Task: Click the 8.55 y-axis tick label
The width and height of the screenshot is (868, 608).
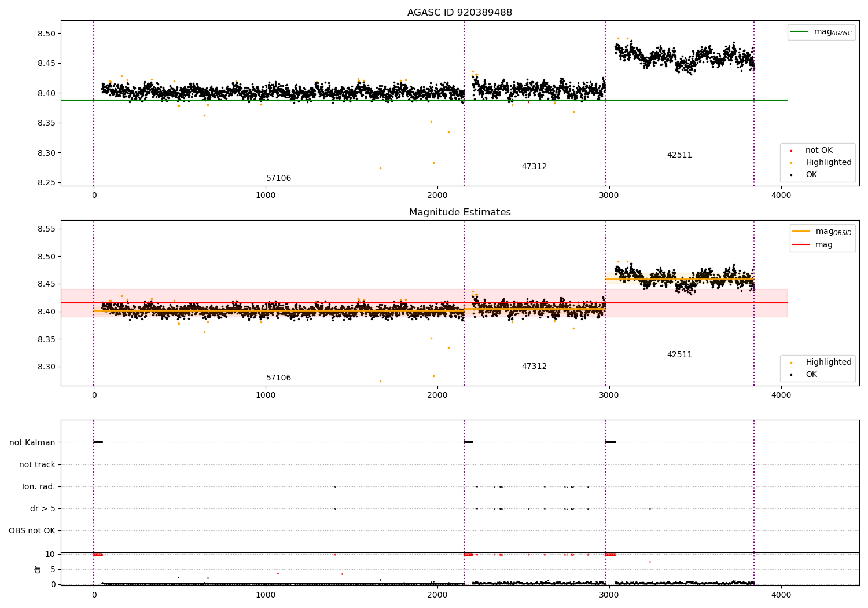Action: (46, 229)
